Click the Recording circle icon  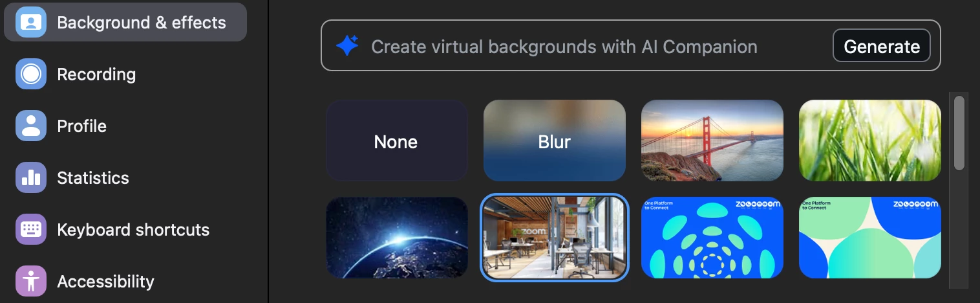click(31, 74)
